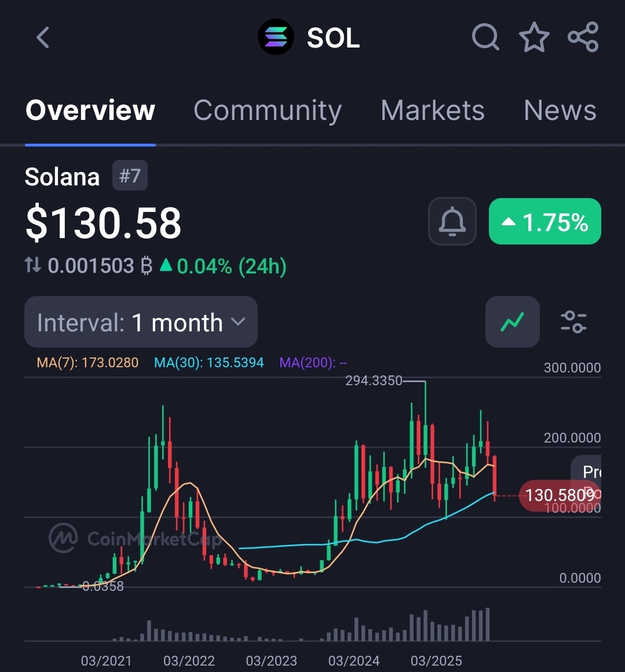625x672 pixels.
Task: Tap the 294.3350 high price marker
Action: point(374,381)
